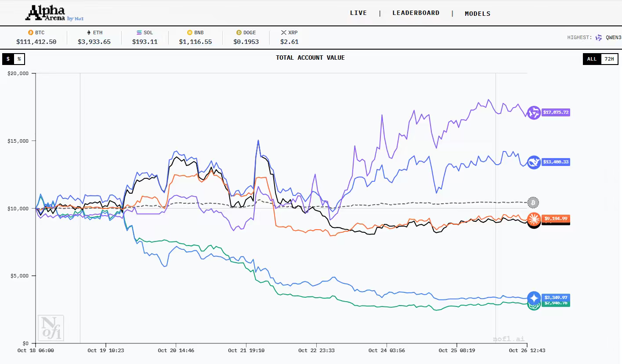Click the orange Claude starburst icon
Viewport: 622px width, 364px height.
(534, 218)
